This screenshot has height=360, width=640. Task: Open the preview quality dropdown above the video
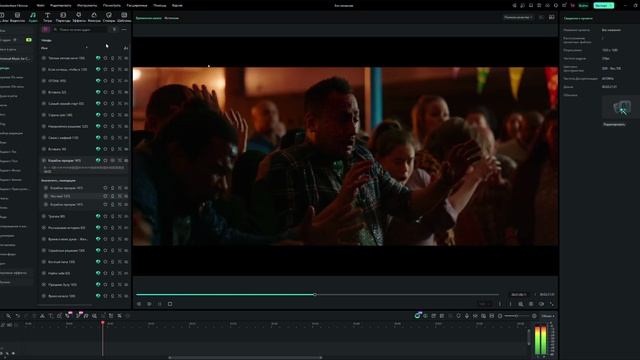518,18
